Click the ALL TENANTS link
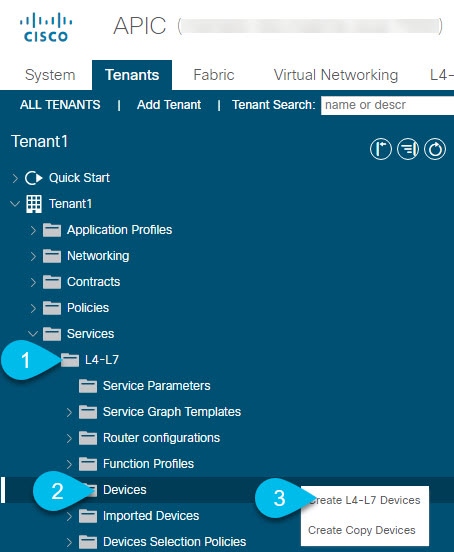This screenshot has width=454, height=552. pyautogui.click(x=60, y=105)
